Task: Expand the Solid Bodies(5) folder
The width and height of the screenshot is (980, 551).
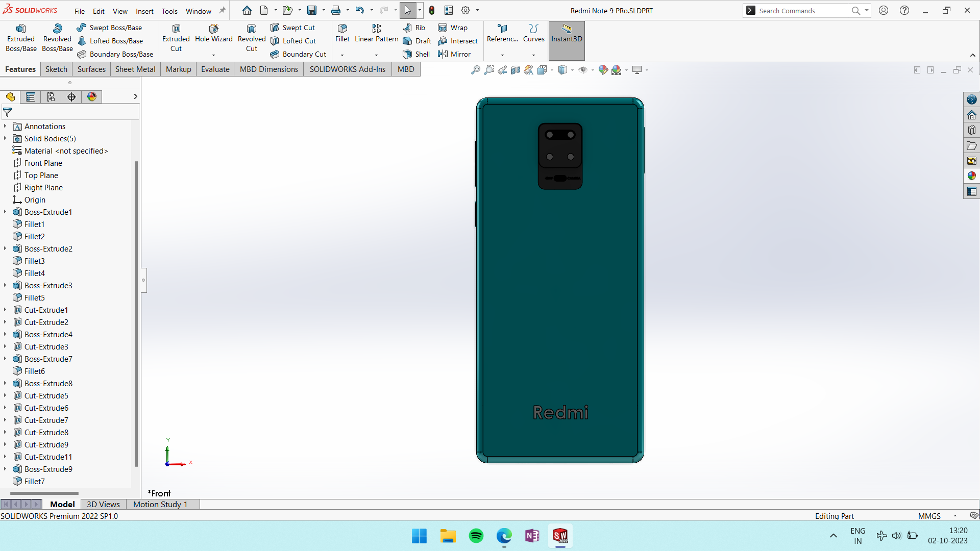Action: (5, 138)
